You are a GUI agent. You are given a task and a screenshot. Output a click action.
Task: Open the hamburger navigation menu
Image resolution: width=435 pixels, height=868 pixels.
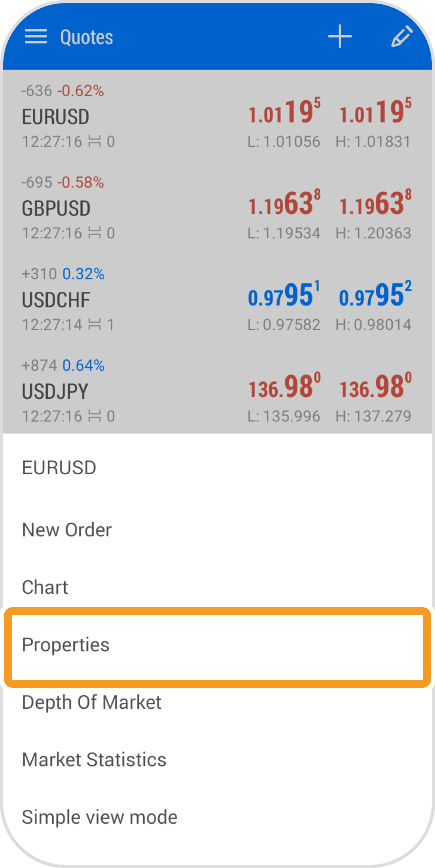click(36, 37)
